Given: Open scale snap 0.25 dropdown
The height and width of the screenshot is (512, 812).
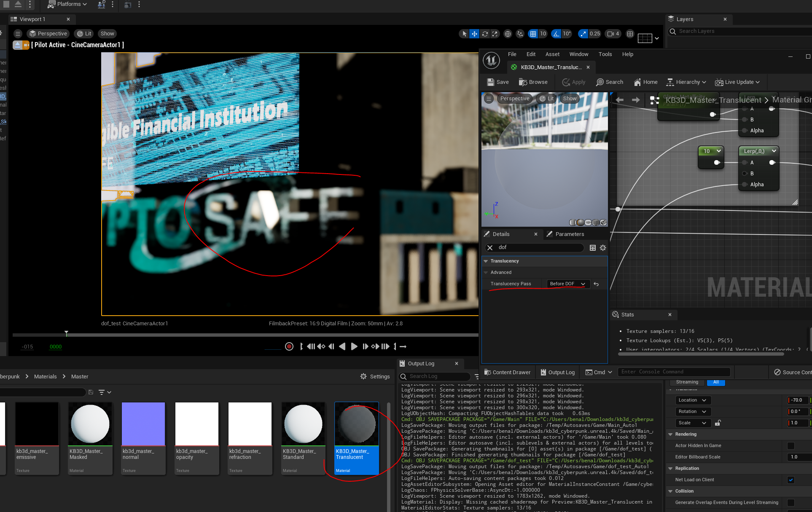Looking at the screenshot, I should tap(595, 34).
